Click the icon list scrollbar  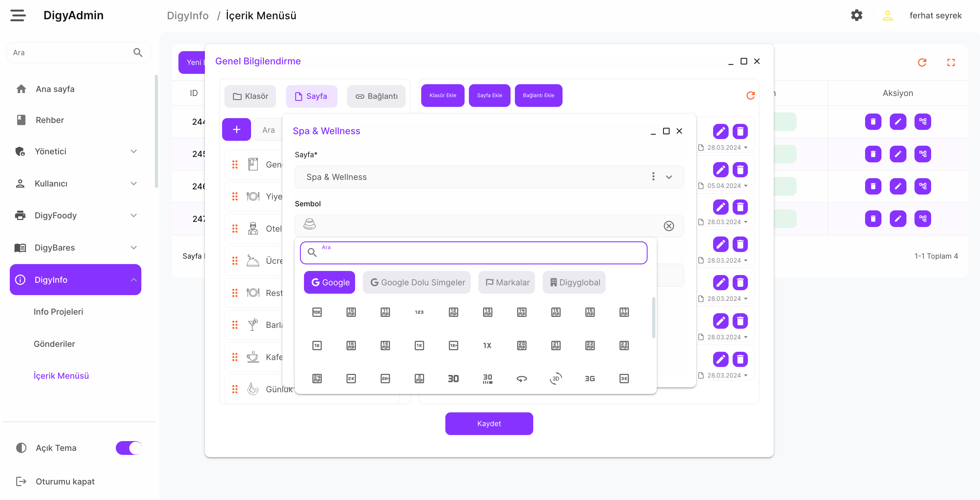click(x=653, y=318)
